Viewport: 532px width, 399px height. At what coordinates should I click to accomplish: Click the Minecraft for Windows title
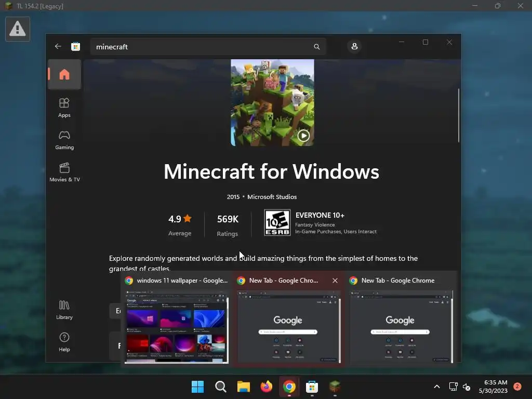point(271,171)
